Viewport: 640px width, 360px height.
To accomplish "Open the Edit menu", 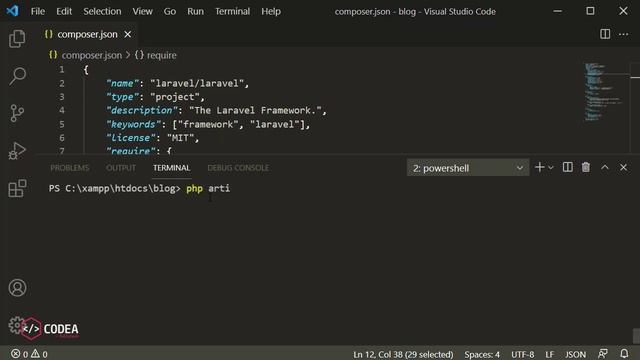I will [64, 11].
